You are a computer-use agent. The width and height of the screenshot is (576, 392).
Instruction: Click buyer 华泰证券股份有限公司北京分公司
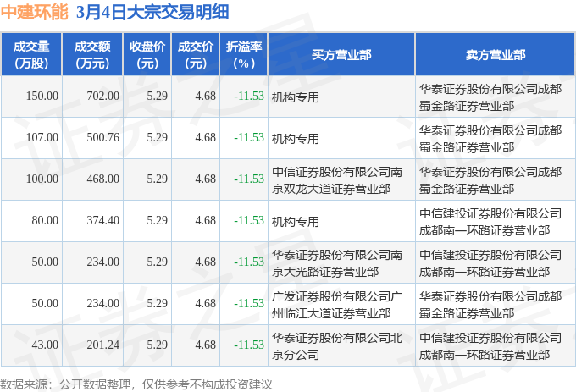(337, 346)
